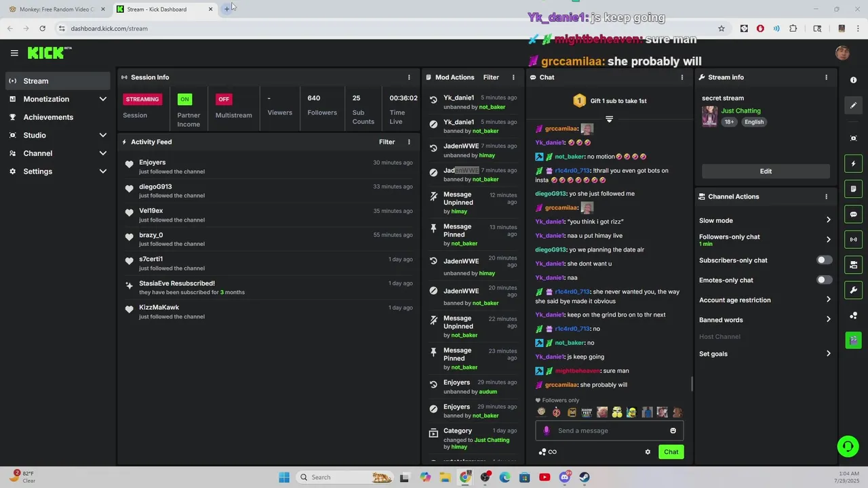Click the green clapperboard icon in right sidebar
Image resolution: width=868 pixels, height=488 pixels.
pos(853,340)
